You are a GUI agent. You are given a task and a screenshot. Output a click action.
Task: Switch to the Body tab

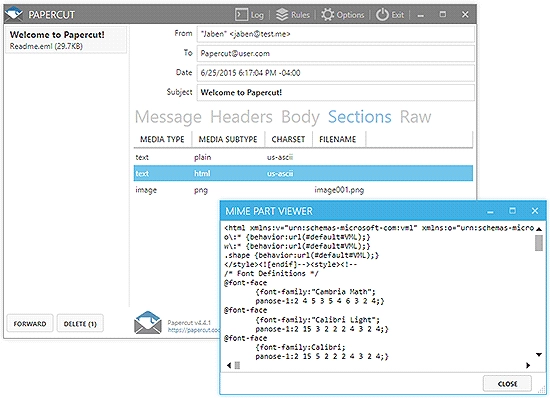[x=300, y=117]
